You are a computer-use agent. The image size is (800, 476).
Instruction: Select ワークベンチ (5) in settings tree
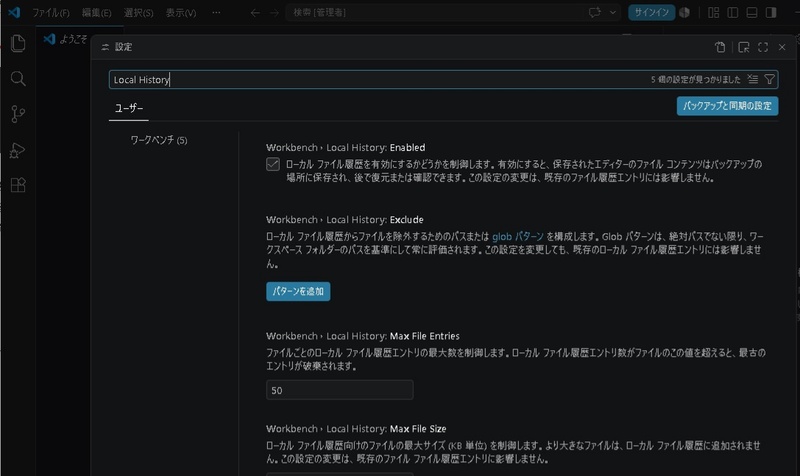[x=159, y=140]
